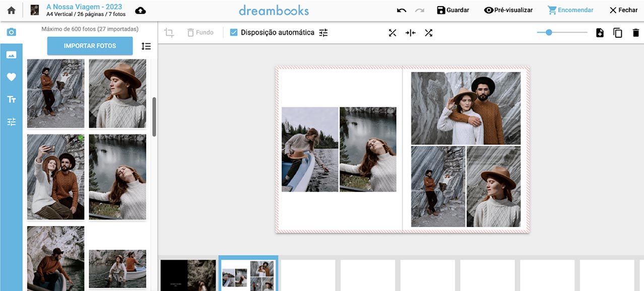Shuffle the photo layout

coord(428,33)
